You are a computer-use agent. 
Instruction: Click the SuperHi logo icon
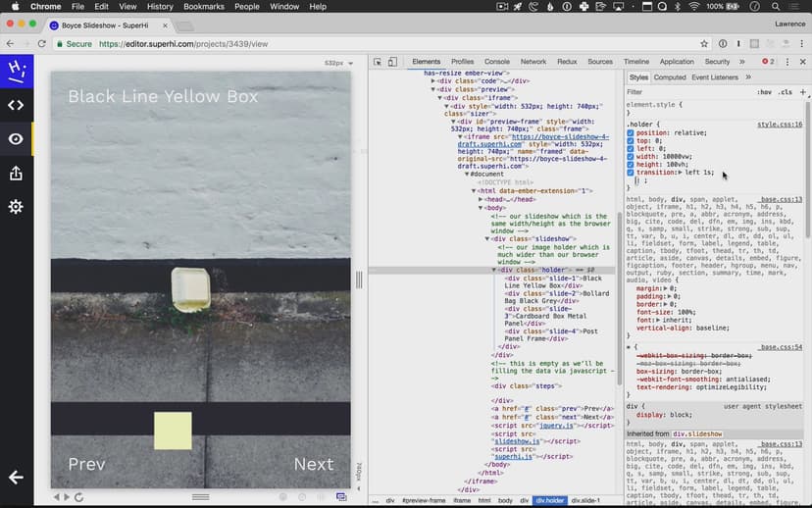16,71
